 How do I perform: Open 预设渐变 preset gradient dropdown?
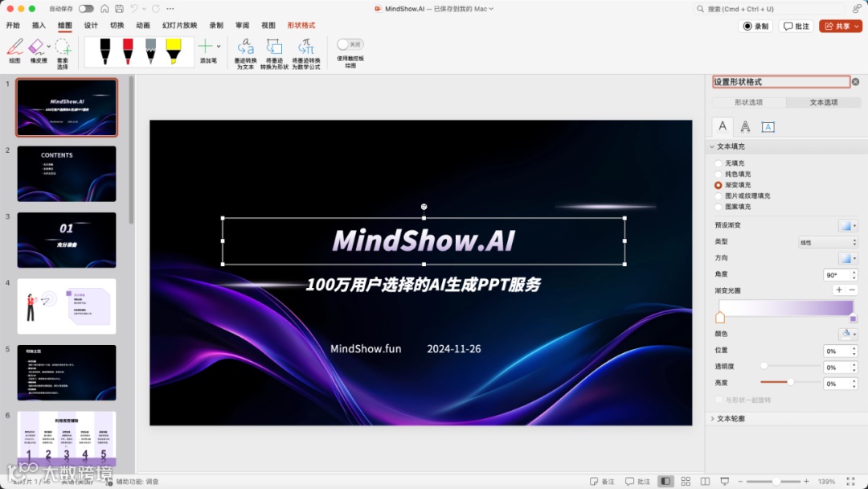(x=848, y=225)
